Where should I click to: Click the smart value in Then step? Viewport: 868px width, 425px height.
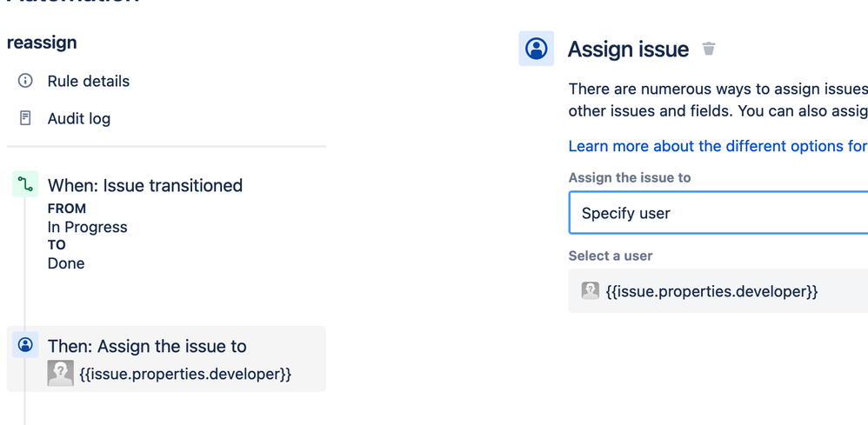(x=185, y=374)
